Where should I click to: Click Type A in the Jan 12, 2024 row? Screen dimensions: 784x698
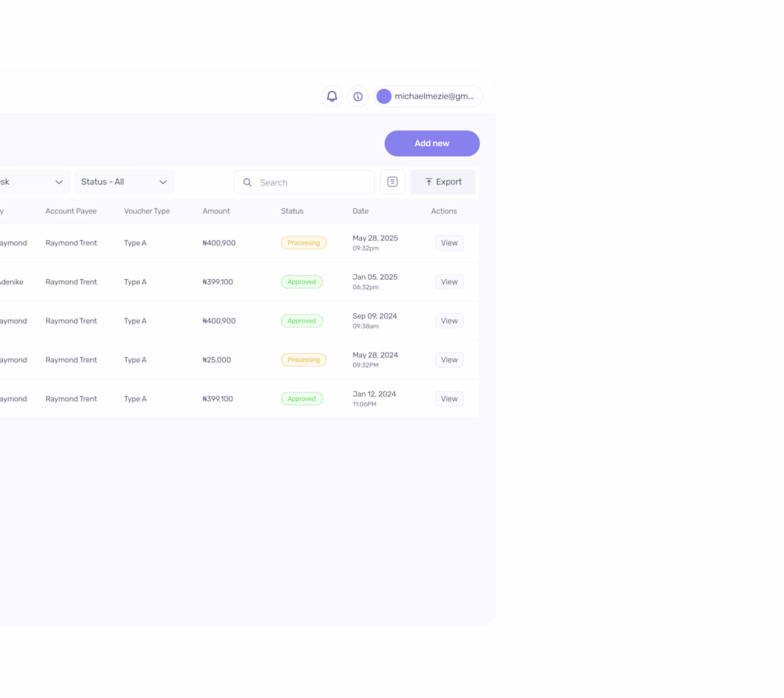click(135, 399)
